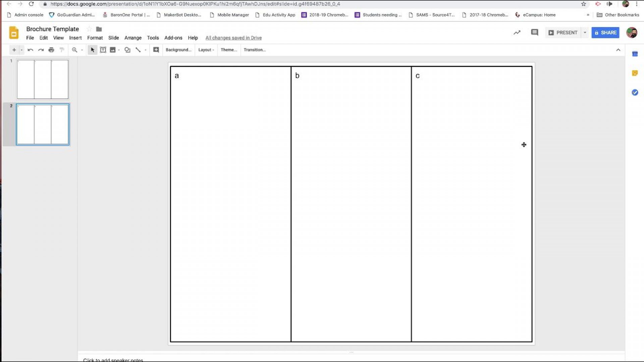Click the blue SHARE button
Screen dimensions: 644x362
click(605, 33)
